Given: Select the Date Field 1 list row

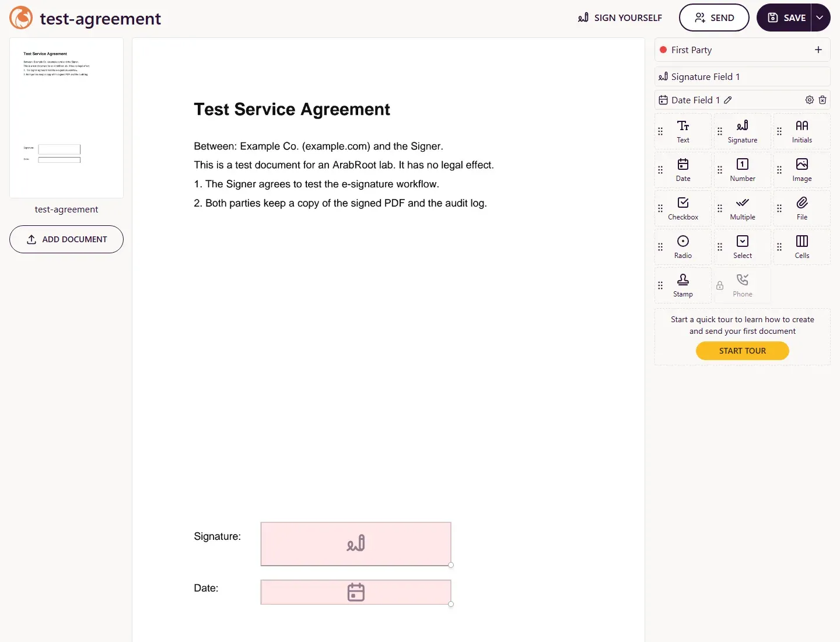Looking at the screenshot, I should pos(743,100).
